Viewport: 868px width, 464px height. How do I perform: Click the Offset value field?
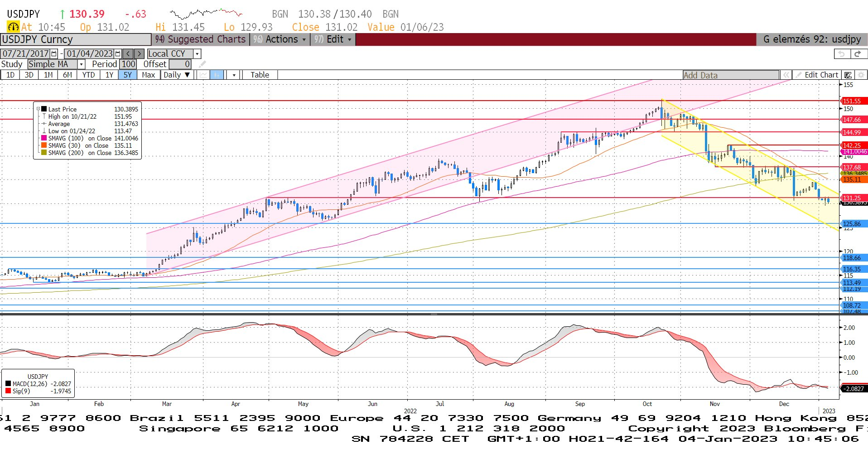pyautogui.click(x=180, y=64)
